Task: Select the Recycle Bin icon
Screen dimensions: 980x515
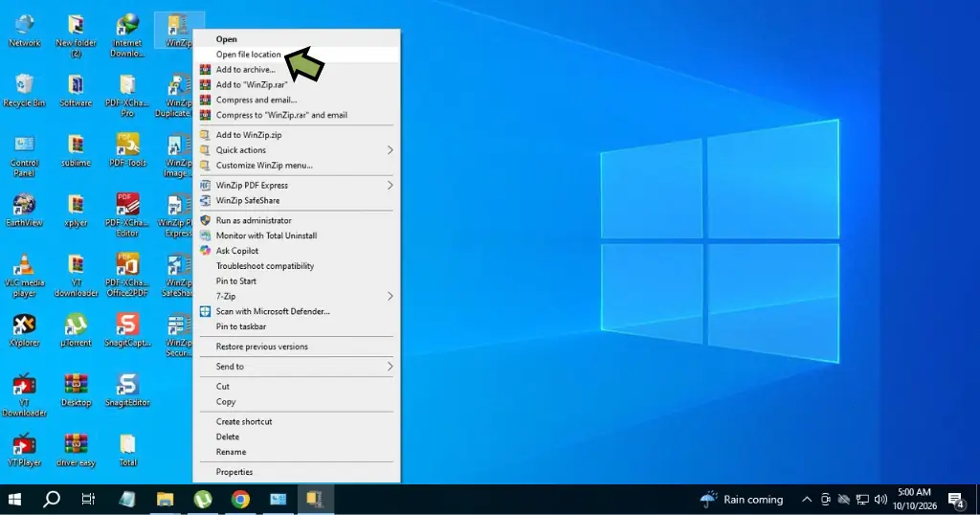Action: (24, 91)
